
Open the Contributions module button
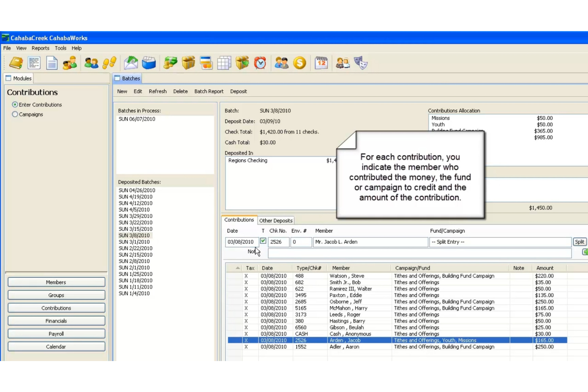pyautogui.click(x=56, y=308)
